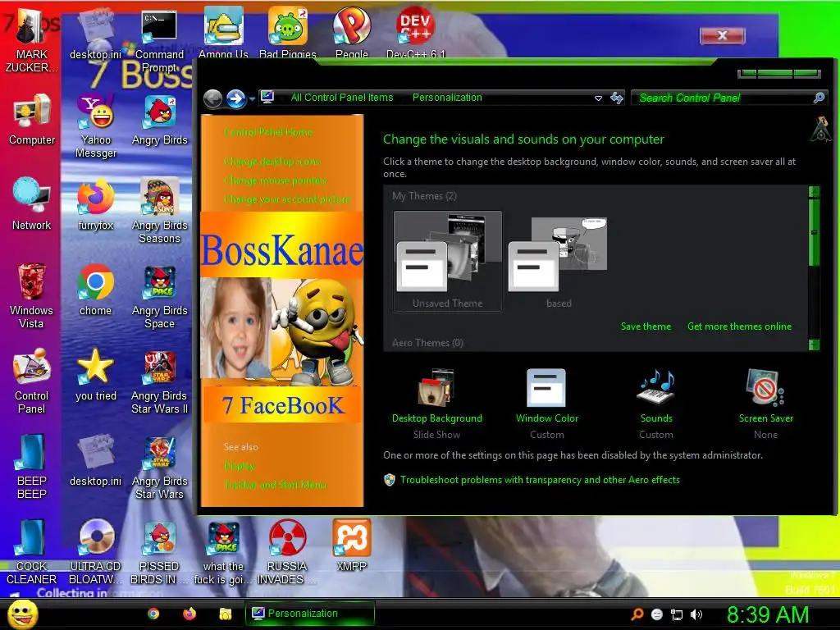Click the 8:39 AM taskbar clock
Viewport: 840px width, 630px height.
tap(768, 614)
